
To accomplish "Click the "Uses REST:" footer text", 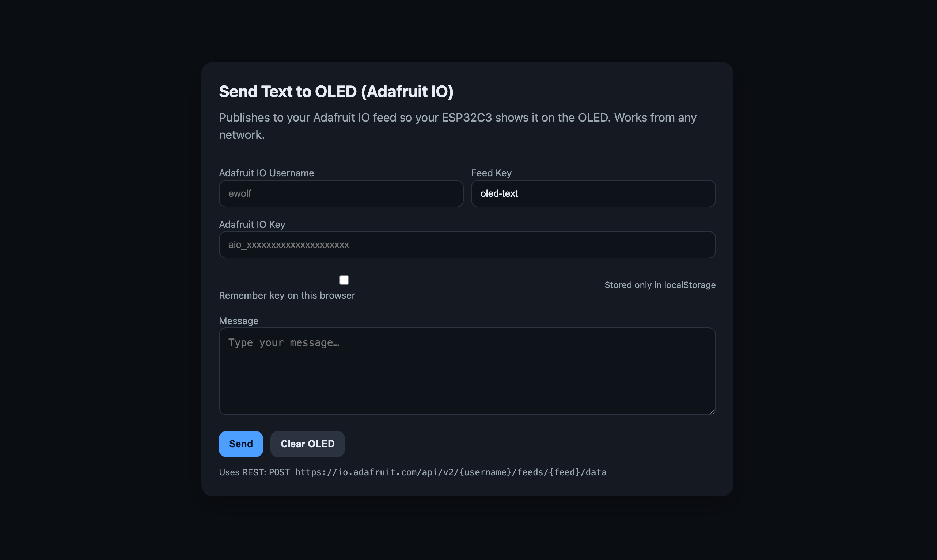I will [242, 472].
